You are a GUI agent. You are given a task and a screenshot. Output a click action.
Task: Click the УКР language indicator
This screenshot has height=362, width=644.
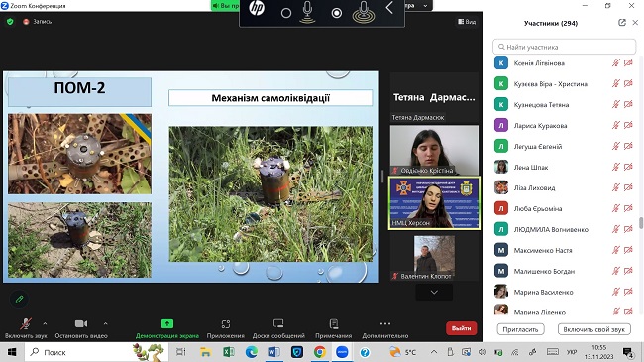(x=572, y=352)
